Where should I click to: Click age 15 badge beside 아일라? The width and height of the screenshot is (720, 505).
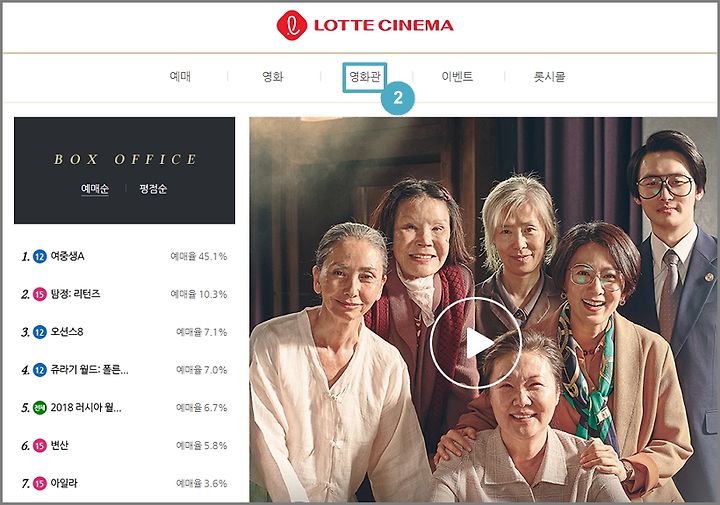click(x=40, y=483)
